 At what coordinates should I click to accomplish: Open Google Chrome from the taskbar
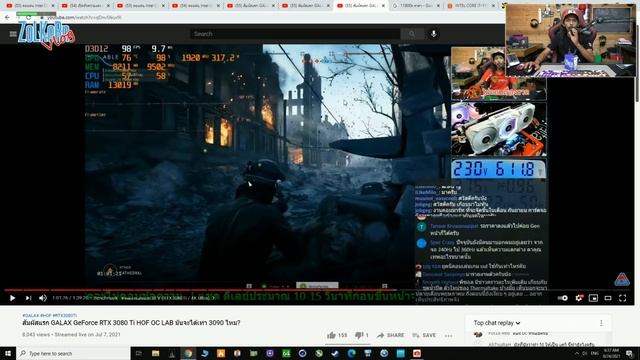tap(188, 353)
